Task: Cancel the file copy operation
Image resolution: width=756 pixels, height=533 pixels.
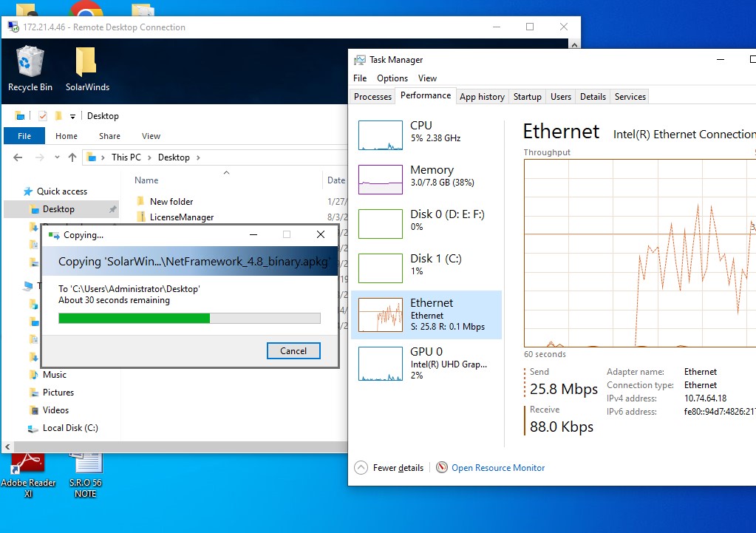Action: click(293, 350)
